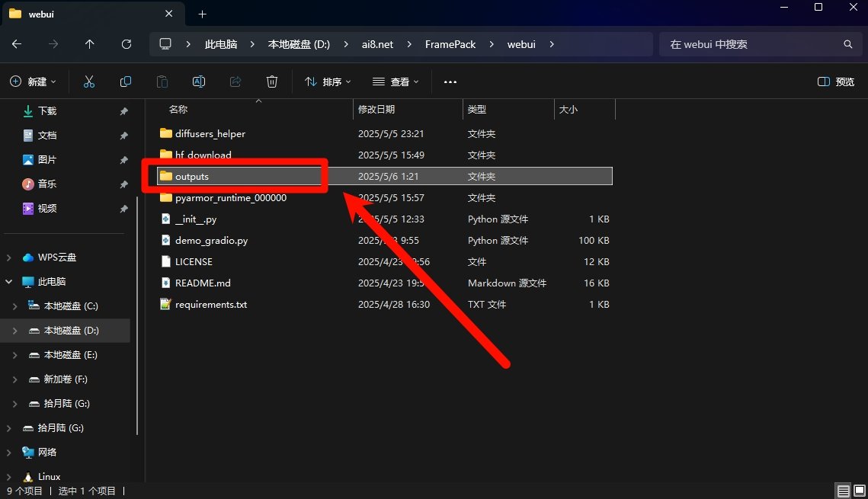Switch to large thumbnails view in status bar
This screenshot has width=868, height=499.
click(858, 491)
